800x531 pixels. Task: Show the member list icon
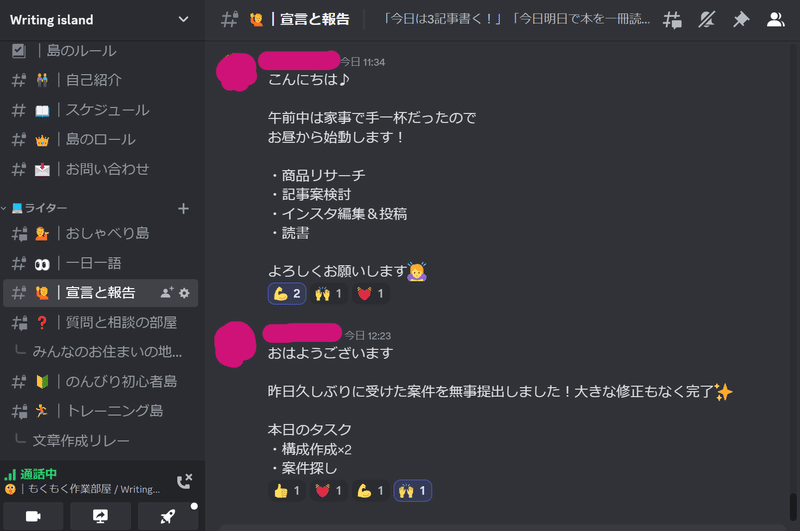776,20
